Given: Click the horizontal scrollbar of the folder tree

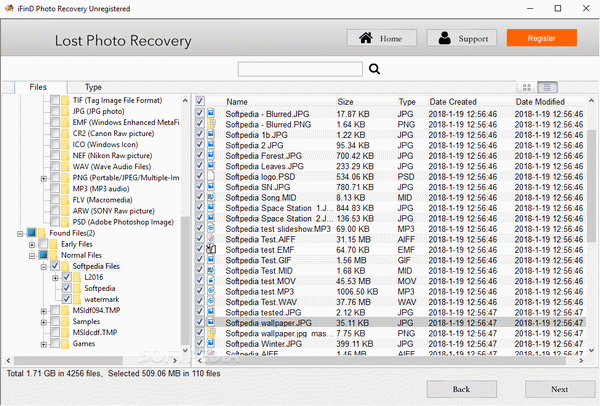Looking at the screenshot, I should [68, 360].
